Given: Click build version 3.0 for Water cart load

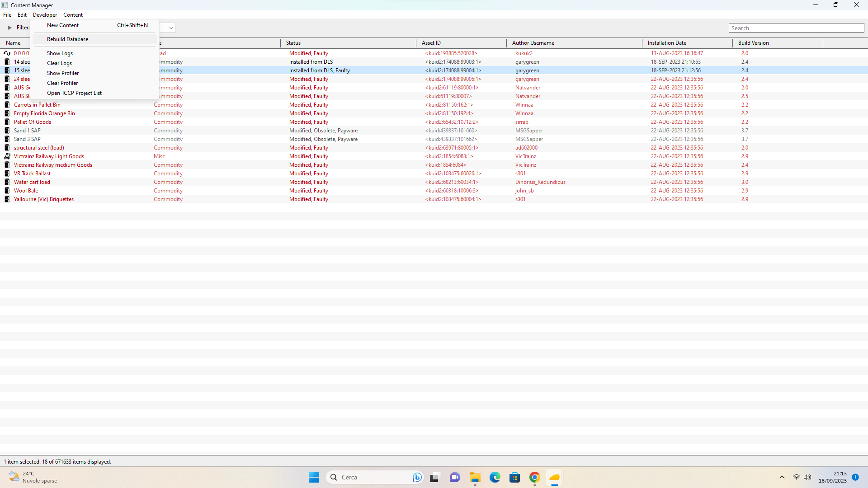Looking at the screenshot, I should click(745, 182).
